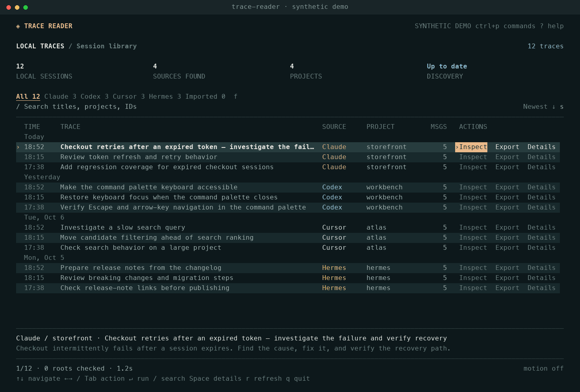Click the LOCAL TRACES breadcrumb
The height and width of the screenshot is (392, 580).
pyautogui.click(x=40, y=46)
